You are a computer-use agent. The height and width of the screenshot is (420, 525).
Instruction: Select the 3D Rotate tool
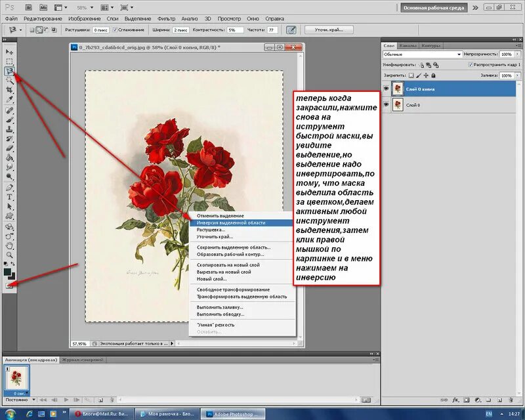coord(9,227)
